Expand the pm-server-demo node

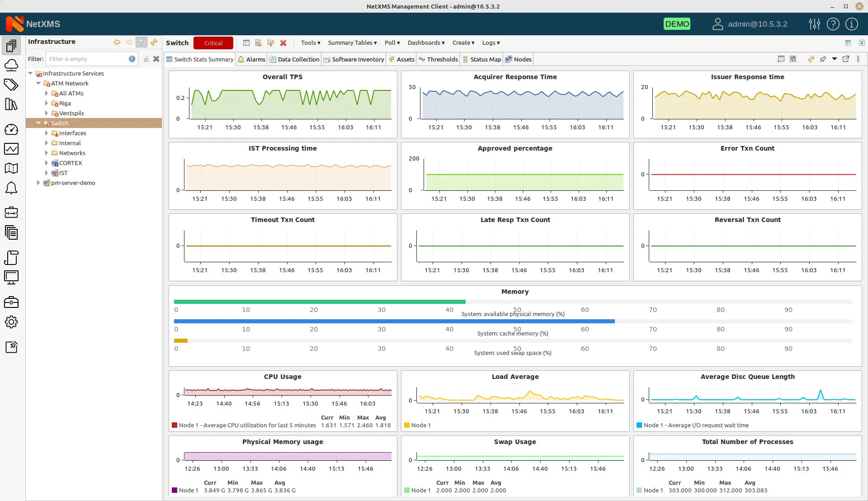click(x=38, y=183)
